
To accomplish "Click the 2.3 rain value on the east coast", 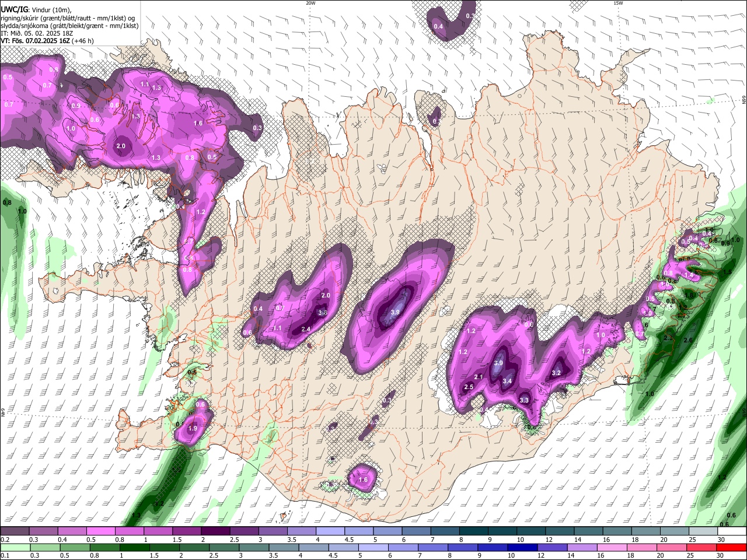I will (668, 338).
